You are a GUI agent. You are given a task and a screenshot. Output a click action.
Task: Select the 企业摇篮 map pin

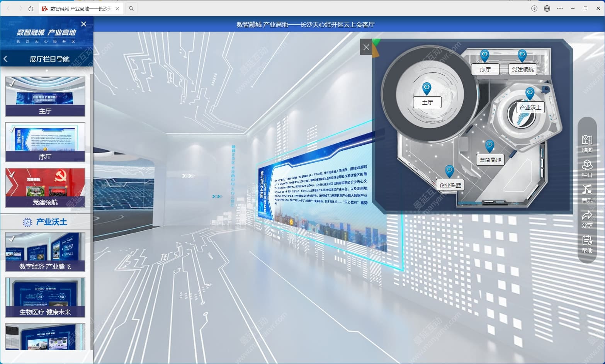click(x=449, y=171)
